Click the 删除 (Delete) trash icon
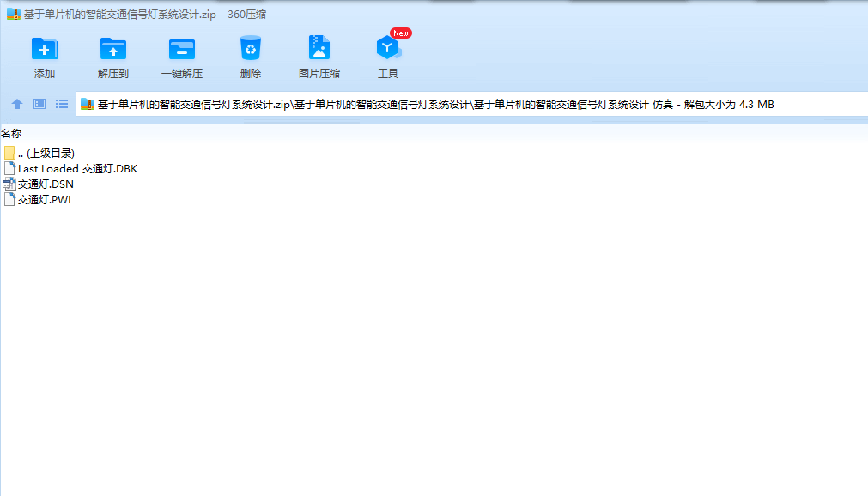This screenshot has width=868, height=496. click(x=250, y=48)
